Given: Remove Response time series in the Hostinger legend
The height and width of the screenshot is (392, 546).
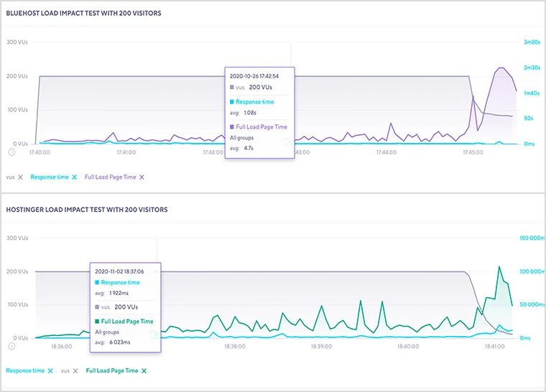Looking at the screenshot, I should pyautogui.click(x=50, y=370).
